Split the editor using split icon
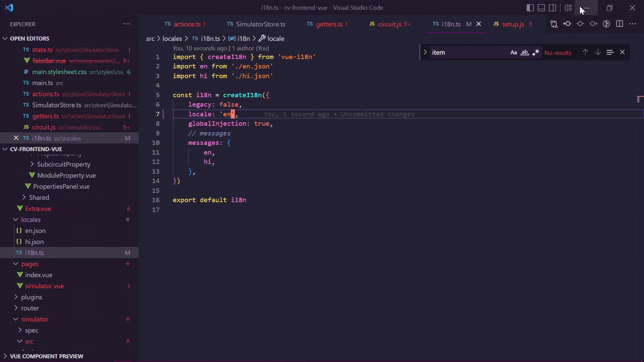Viewport: 644px width, 362px height. (620, 24)
